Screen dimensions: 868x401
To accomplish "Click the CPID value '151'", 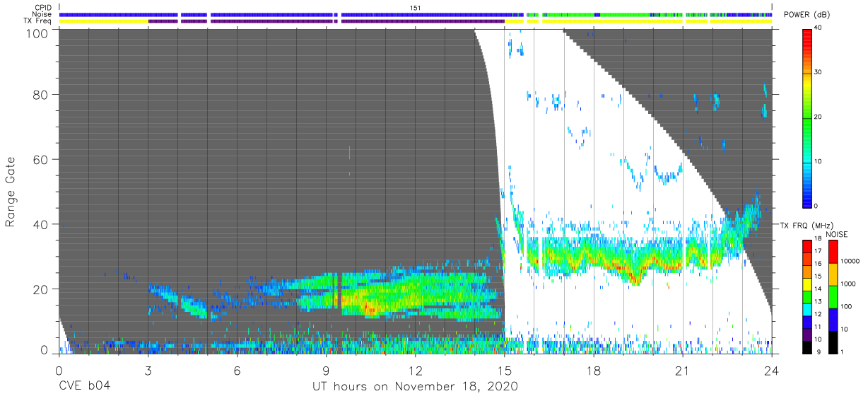I will click(x=416, y=7).
